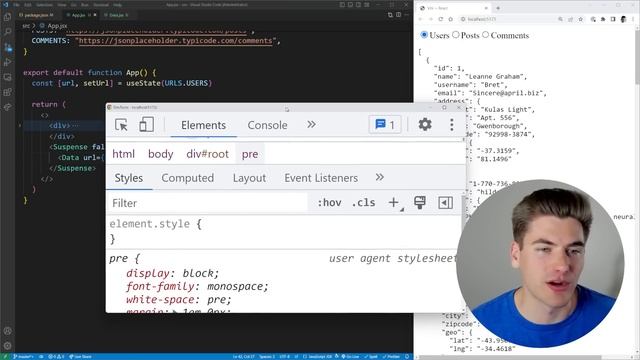Click Go Live in status bar
640x360 pixels.
[350, 356]
